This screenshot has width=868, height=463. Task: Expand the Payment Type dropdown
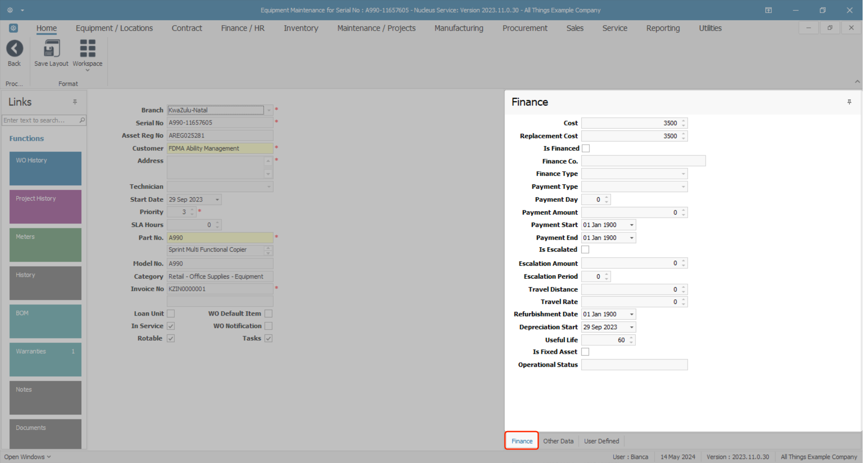tap(683, 187)
